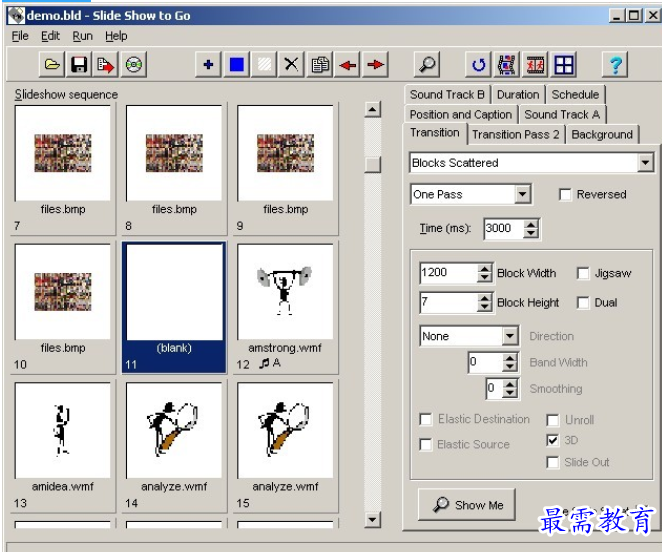Click the Block Width input field
The image size is (662, 552).
(448, 273)
